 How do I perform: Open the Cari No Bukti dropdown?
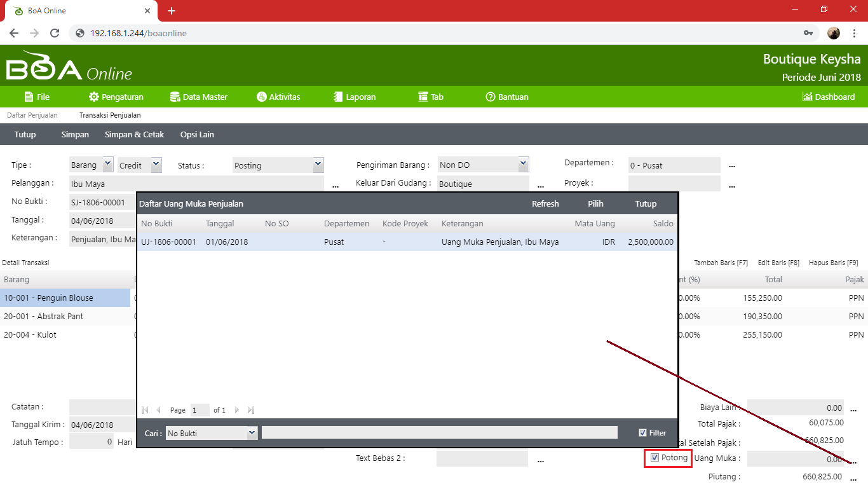(x=252, y=433)
